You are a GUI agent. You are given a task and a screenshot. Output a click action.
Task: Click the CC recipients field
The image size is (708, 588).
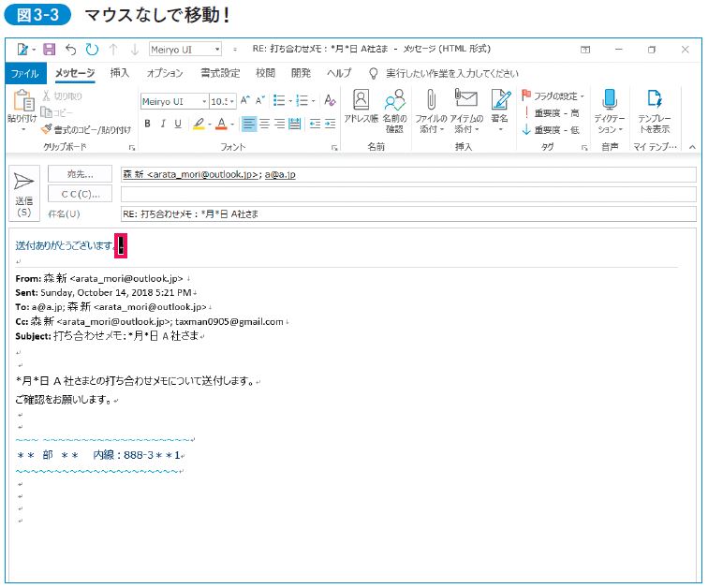[x=408, y=195]
